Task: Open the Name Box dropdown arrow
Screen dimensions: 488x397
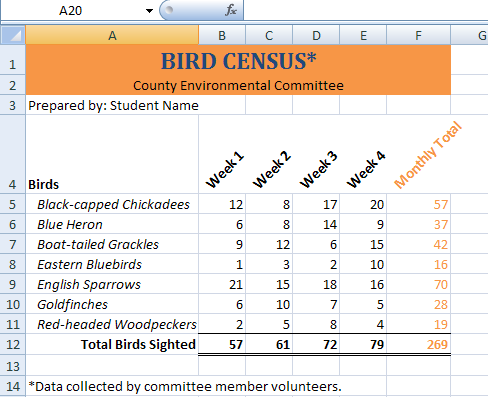Action: (x=149, y=11)
